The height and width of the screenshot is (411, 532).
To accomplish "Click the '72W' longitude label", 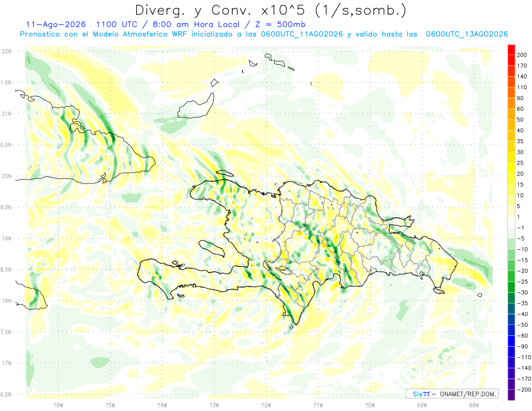I will tap(266, 405).
